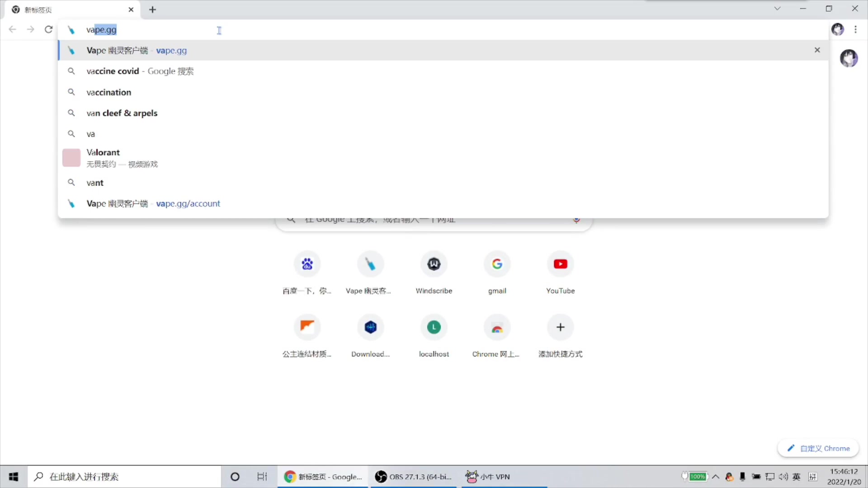This screenshot has height=488, width=868.
Task: Click the Valorant pink thumbnail
Action: pyautogui.click(x=71, y=158)
